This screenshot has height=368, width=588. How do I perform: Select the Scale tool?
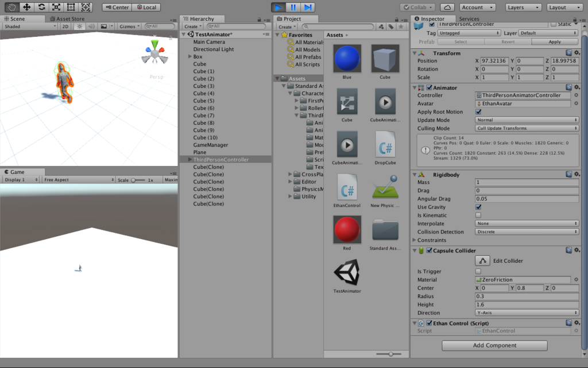pos(56,7)
